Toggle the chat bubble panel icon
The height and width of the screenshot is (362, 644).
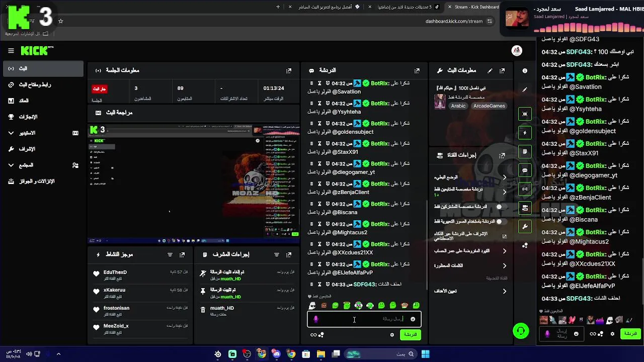(x=525, y=170)
